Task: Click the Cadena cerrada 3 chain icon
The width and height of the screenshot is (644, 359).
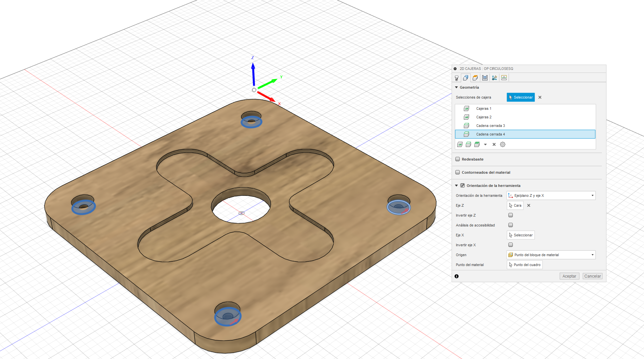Action: (x=466, y=126)
